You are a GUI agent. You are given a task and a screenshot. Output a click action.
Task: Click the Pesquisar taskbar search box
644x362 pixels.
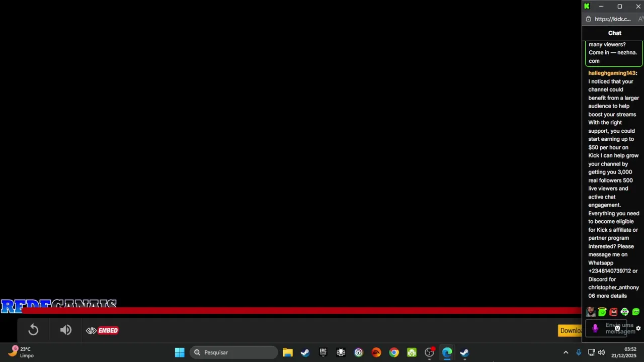[x=233, y=352]
